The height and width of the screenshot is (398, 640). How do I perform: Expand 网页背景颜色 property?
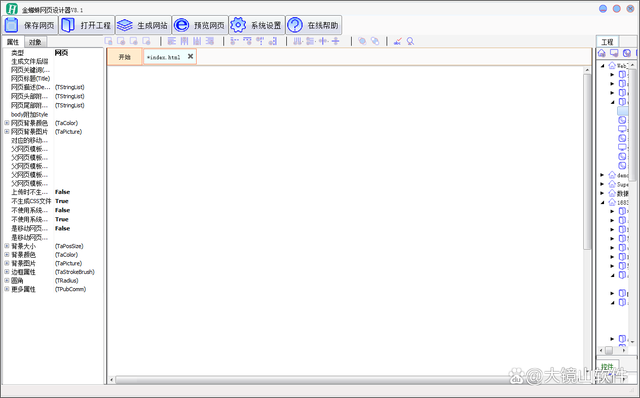(x=7, y=123)
